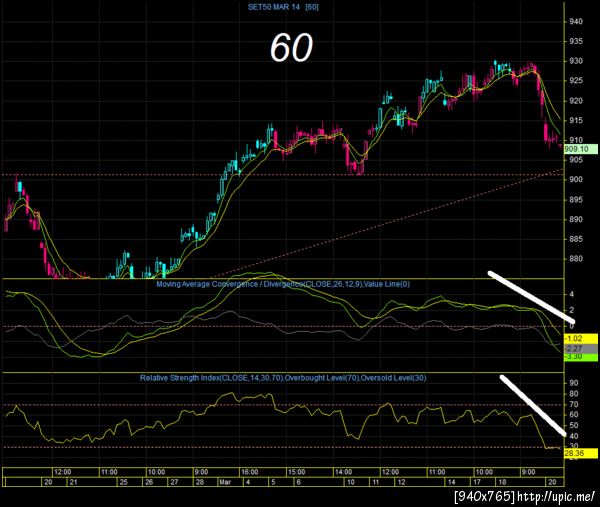Viewport: 600px width, 507px height.
Task: Click date 28 on the date axis
Action: pyautogui.click(x=200, y=482)
